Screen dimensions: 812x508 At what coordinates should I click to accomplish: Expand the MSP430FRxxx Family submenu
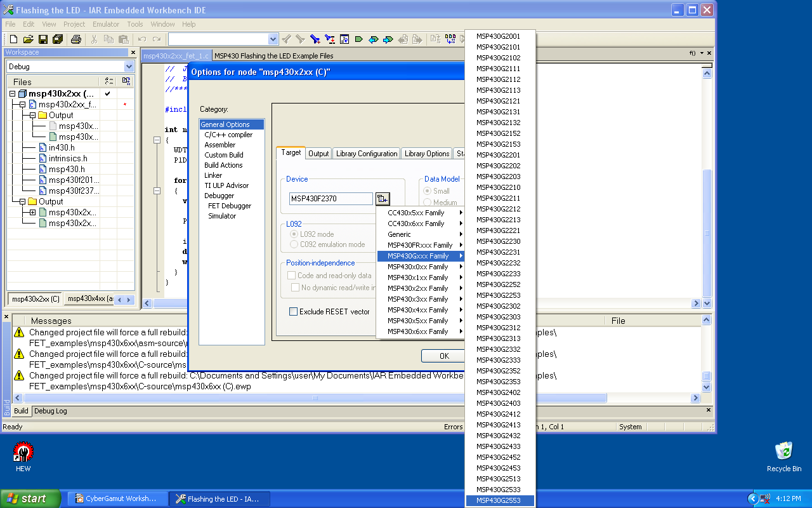(x=421, y=245)
